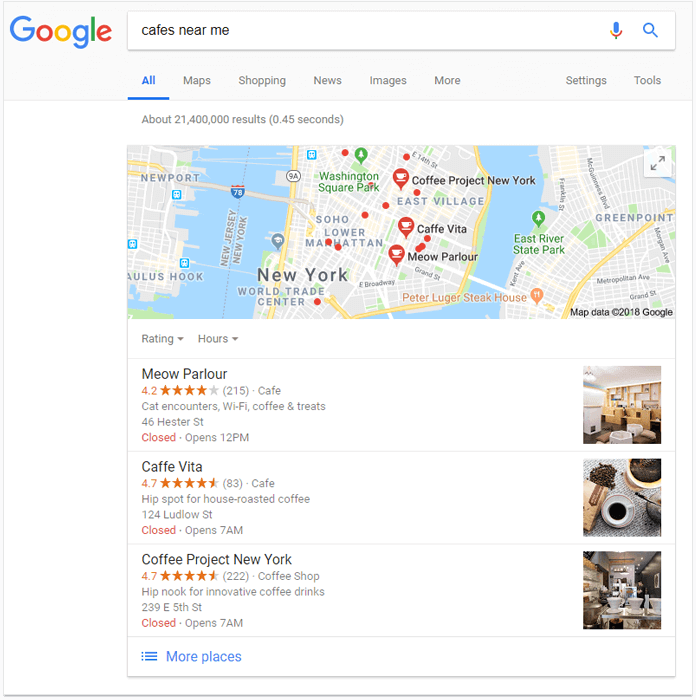Click the Coffee Project New York map pin
This screenshot has width=696, height=700.
(x=400, y=179)
